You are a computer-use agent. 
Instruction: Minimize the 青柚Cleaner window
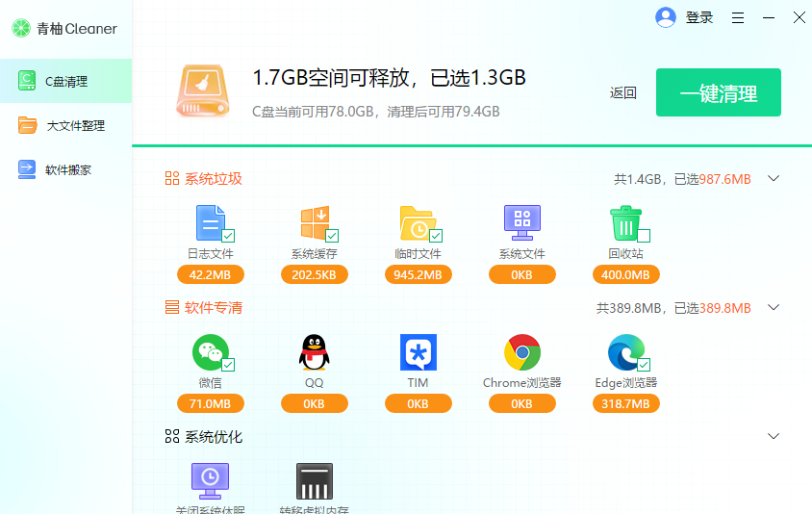point(769,17)
